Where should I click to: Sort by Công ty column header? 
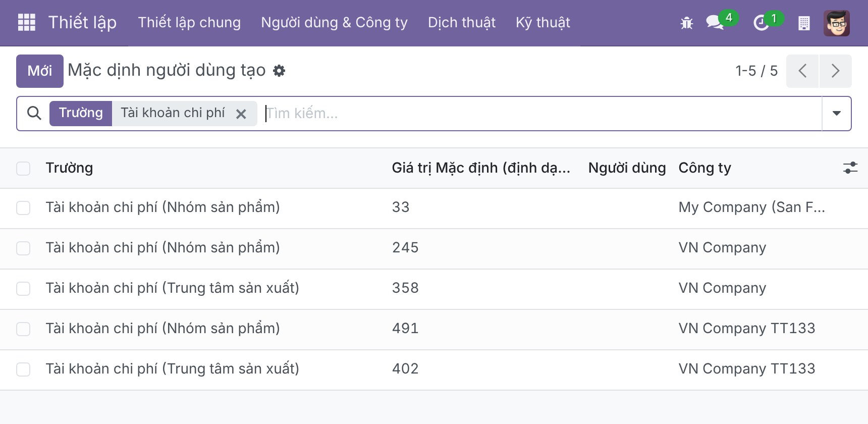click(x=704, y=168)
